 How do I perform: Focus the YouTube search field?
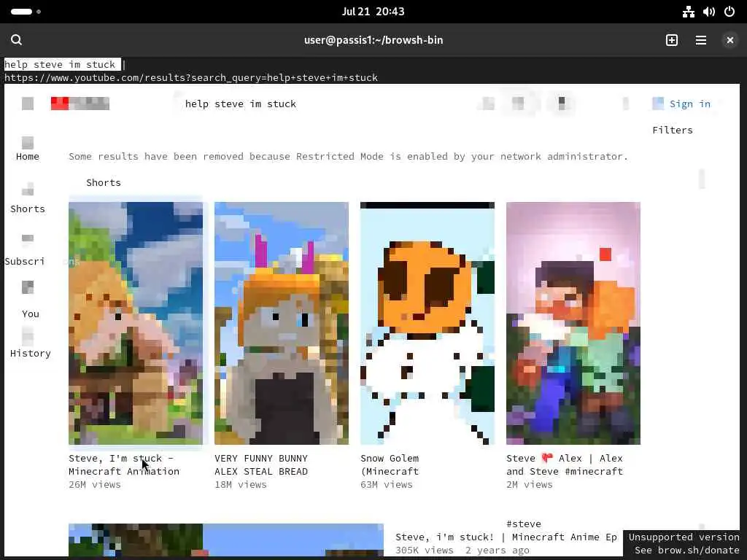241,104
